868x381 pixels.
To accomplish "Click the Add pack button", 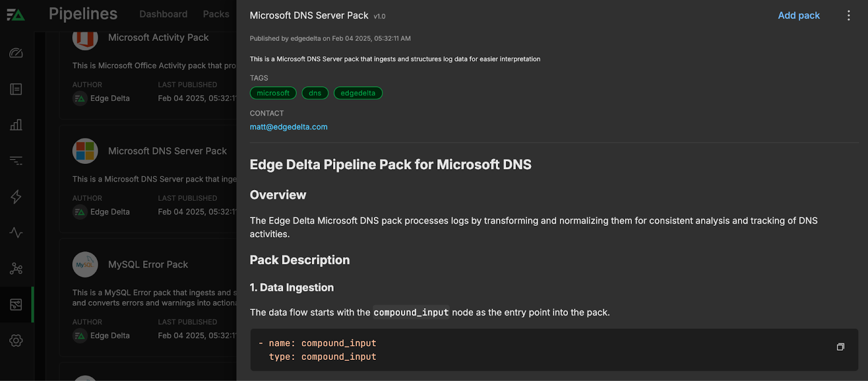I will click(799, 16).
